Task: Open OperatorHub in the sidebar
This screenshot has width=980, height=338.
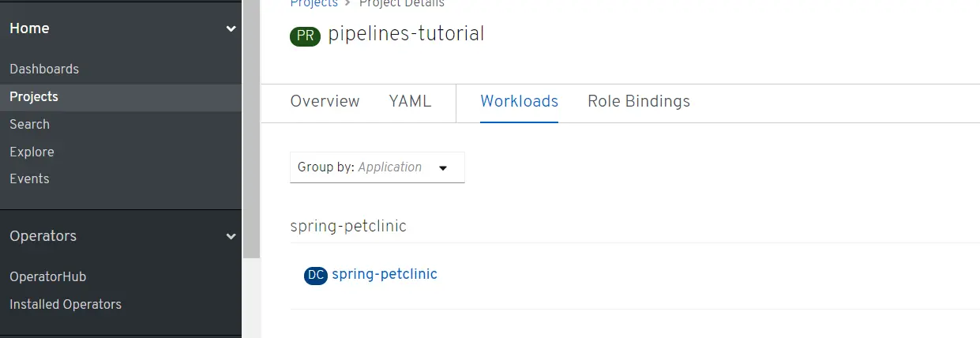Action: click(47, 276)
